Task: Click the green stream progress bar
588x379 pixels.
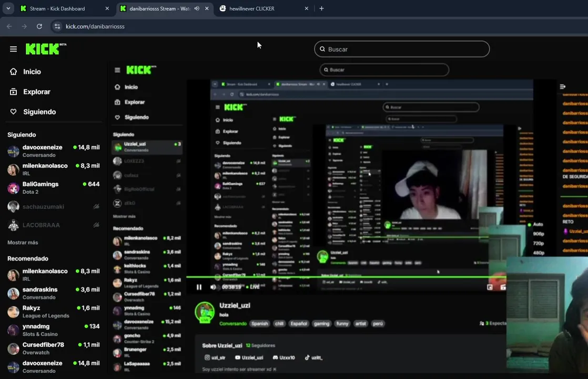Action: click(x=346, y=277)
